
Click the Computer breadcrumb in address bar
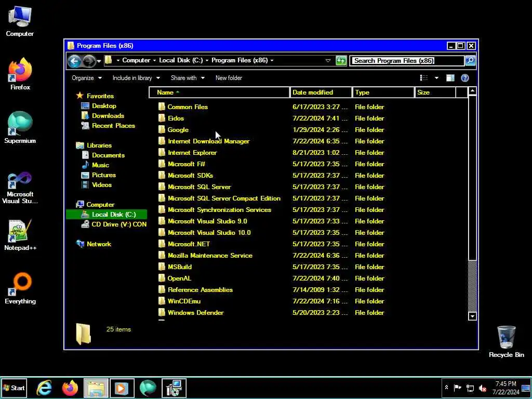(136, 60)
